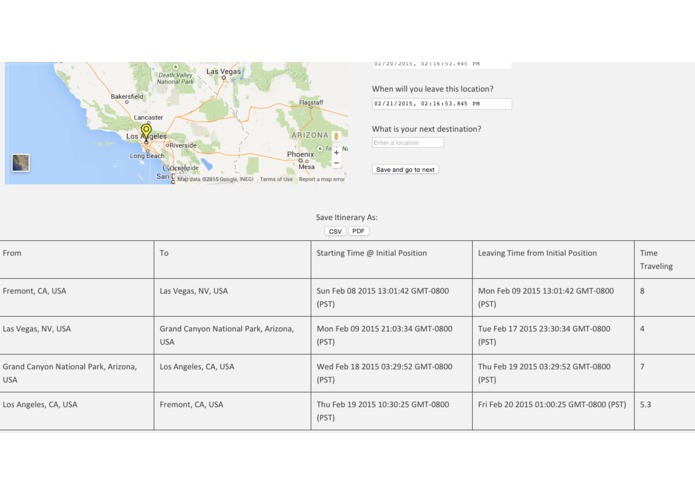Viewport: 695px width, 494px height.
Task: Select From cell Las Vegas, NV, USA
Action: [37, 329]
